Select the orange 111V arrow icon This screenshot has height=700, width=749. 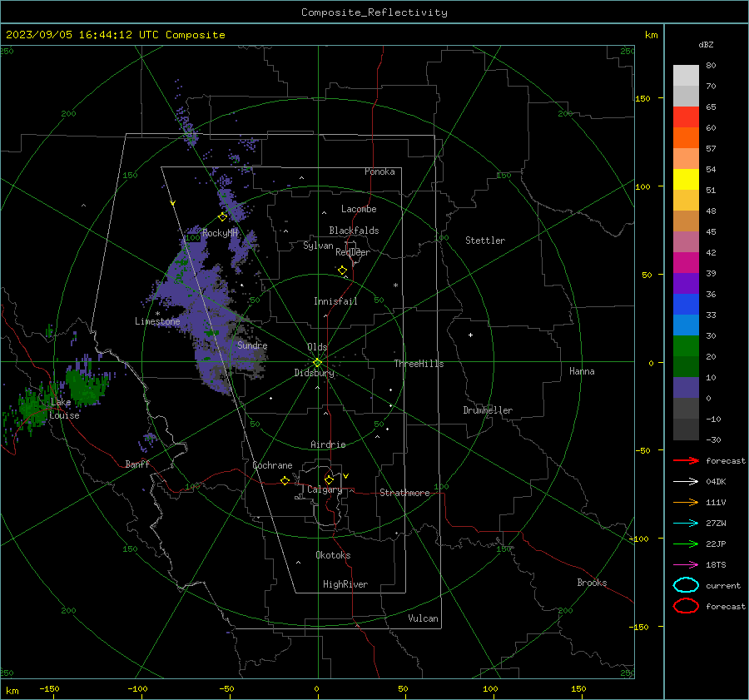click(686, 502)
